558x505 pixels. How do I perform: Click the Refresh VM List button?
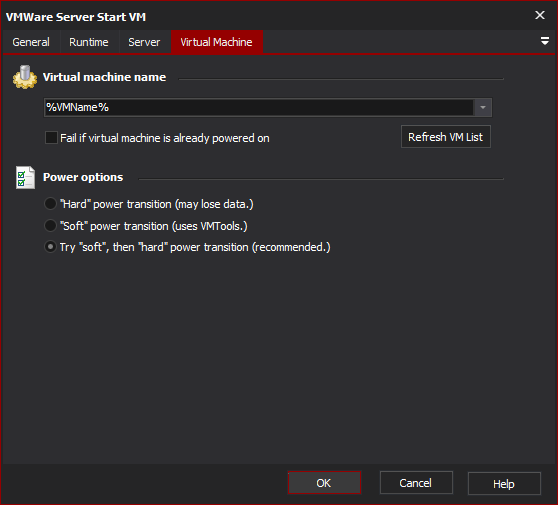coord(446,137)
